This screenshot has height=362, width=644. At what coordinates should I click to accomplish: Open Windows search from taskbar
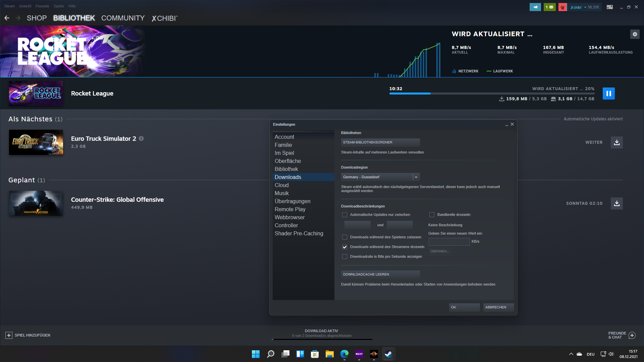270,354
